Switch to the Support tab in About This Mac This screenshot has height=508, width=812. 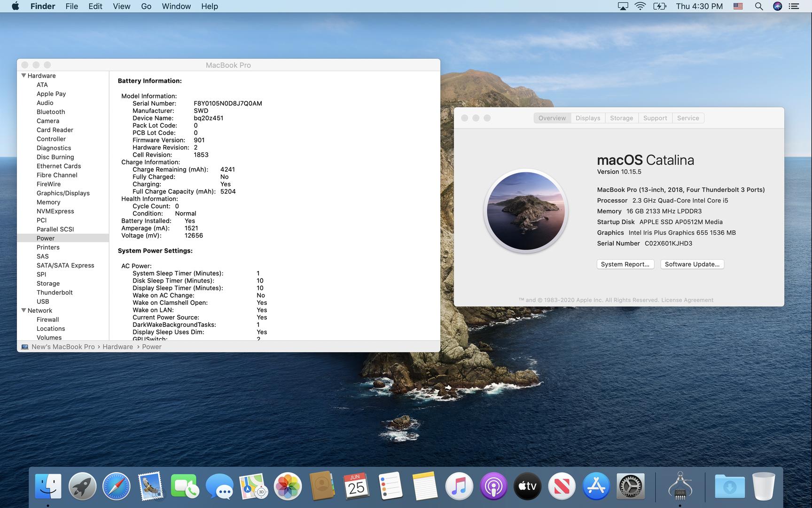655,118
